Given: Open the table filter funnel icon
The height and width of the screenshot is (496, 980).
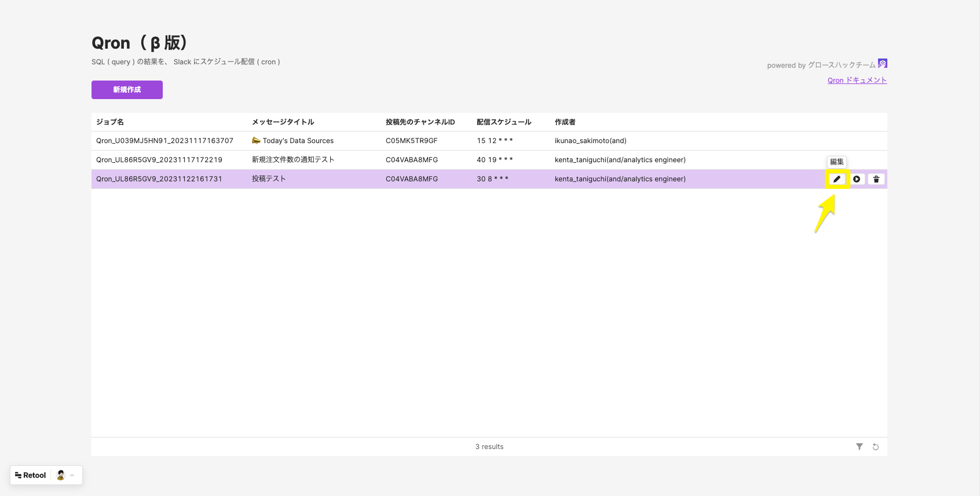Looking at the screenshot, I should point(860,447).
